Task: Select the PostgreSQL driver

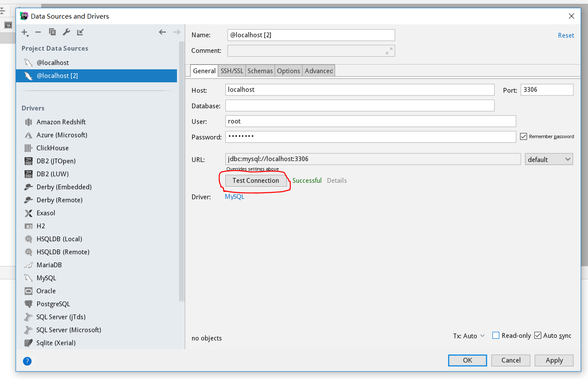Action: coord(53,304)
